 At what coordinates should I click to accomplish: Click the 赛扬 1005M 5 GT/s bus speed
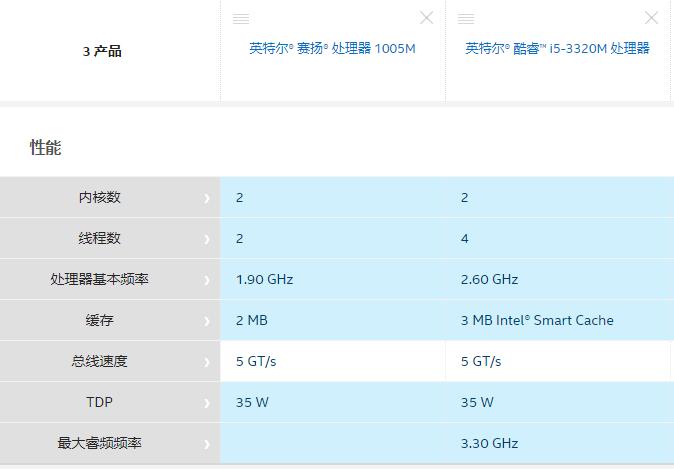[256, 362]
